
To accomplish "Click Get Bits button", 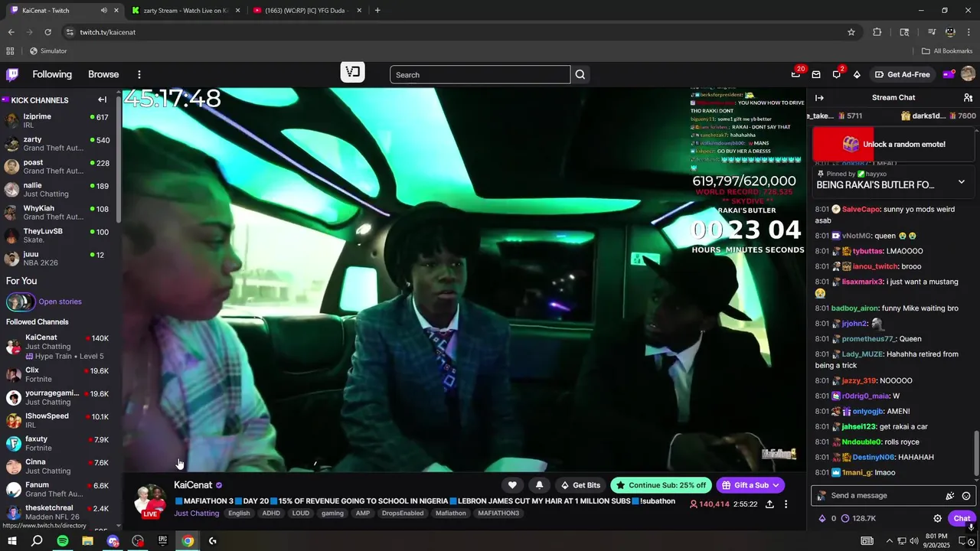I will pos(581,485).
